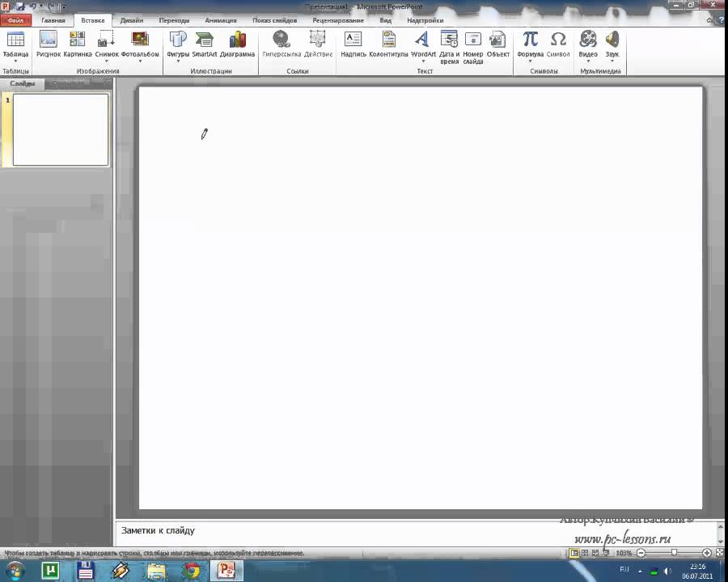Select slide 1 thumbnail
Image resolution: width=728 pixels, height=582 pixels.
(x=61, y=129)
